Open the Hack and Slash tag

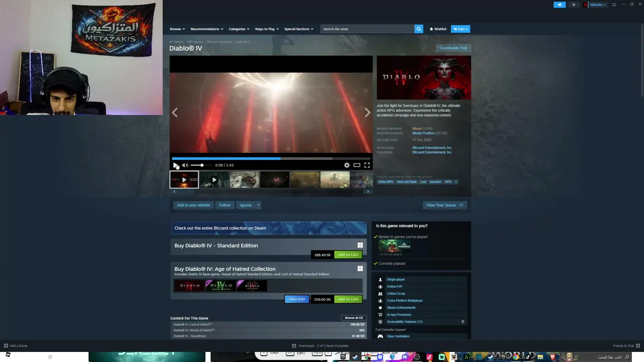point(407,182)
